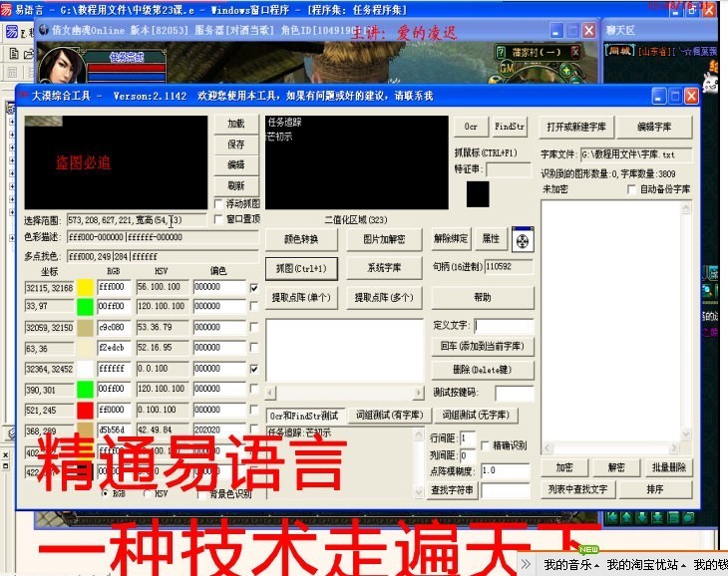
Task: Uncheck the checkbox in the ffff00 color row
Action: (254, 288)
